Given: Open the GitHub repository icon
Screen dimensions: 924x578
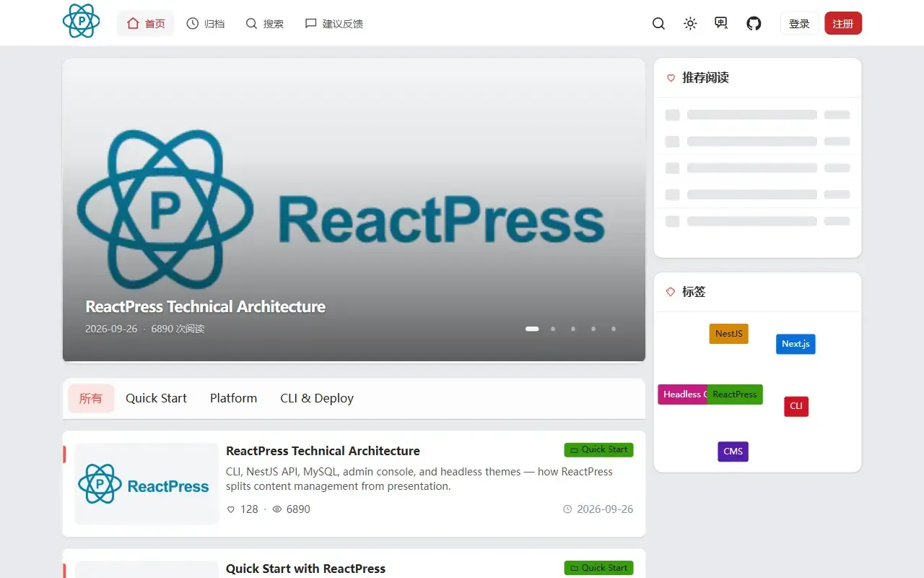Looking at the screenshot, I should point(754,24).
